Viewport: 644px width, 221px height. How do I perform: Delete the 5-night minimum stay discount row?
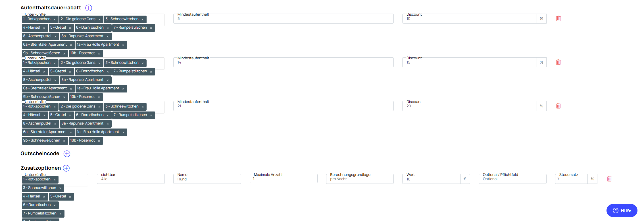(x=558, y=18)
